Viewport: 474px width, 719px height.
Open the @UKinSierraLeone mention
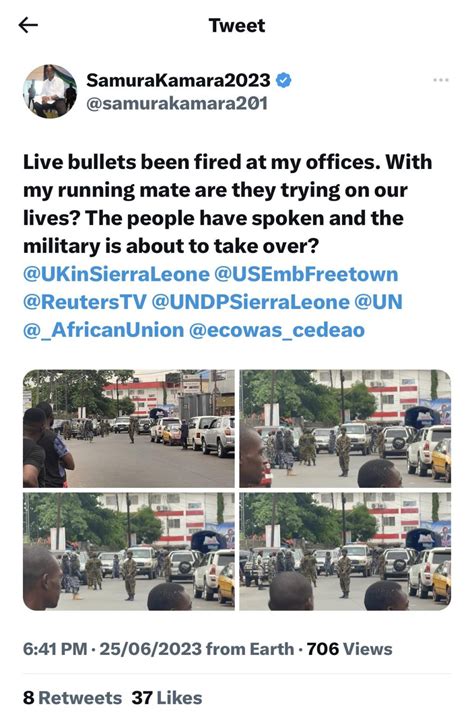click(116, 274)
